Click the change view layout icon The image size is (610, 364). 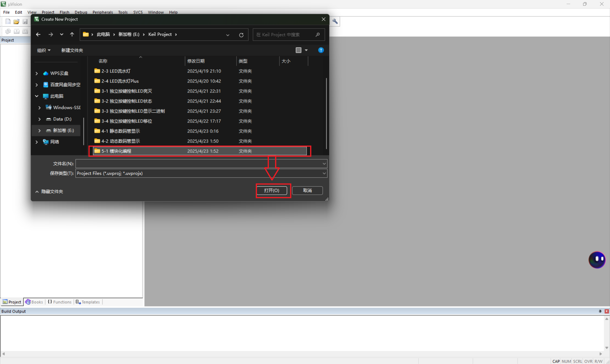click(x=298, y=50)
